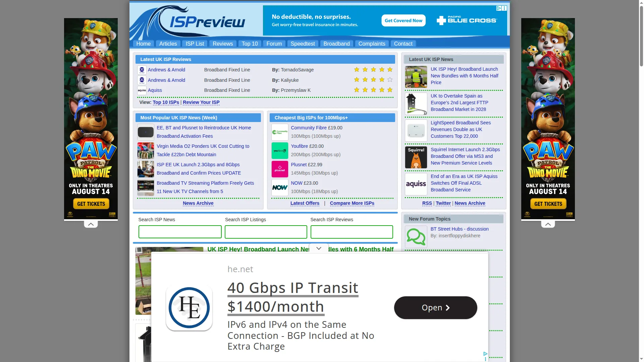
Task: Click the Plusnet provider logo
Action: click(280, 169)
